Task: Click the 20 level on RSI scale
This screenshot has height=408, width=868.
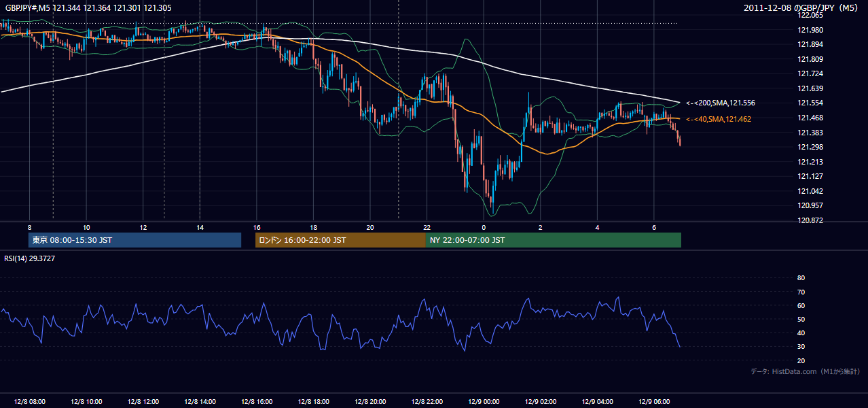Action: [x=801, y=360]
